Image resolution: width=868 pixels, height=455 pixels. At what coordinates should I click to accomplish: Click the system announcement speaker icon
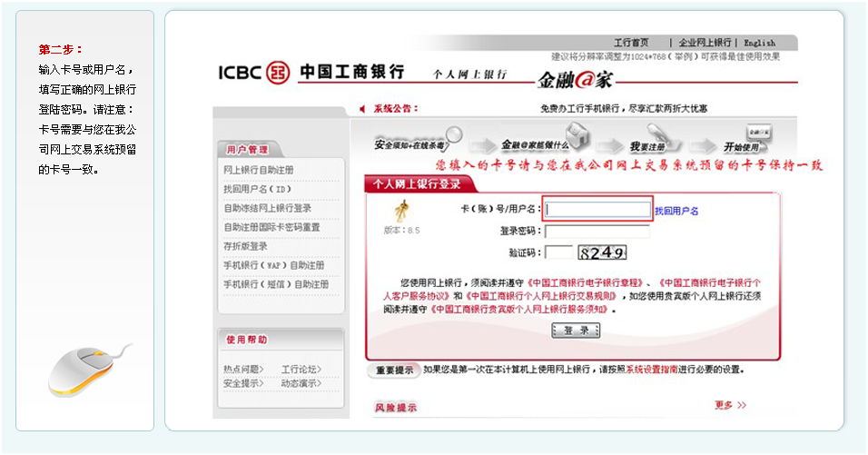(362, 109)
